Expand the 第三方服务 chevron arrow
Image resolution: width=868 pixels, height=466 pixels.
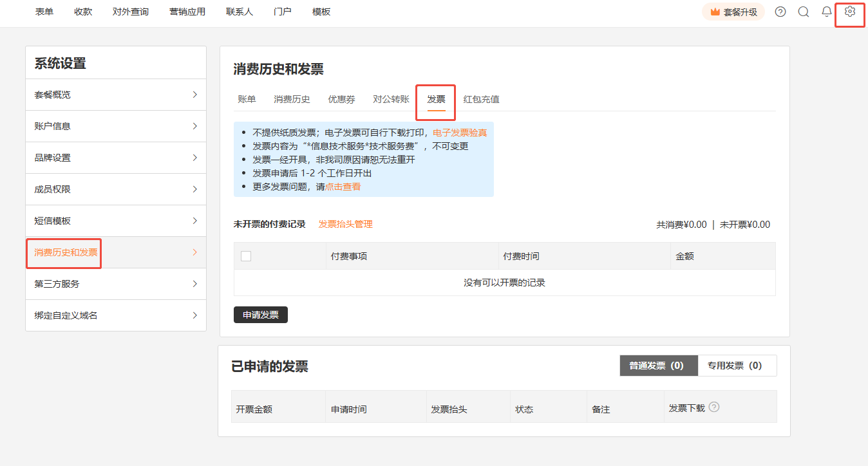pos(194,284)
